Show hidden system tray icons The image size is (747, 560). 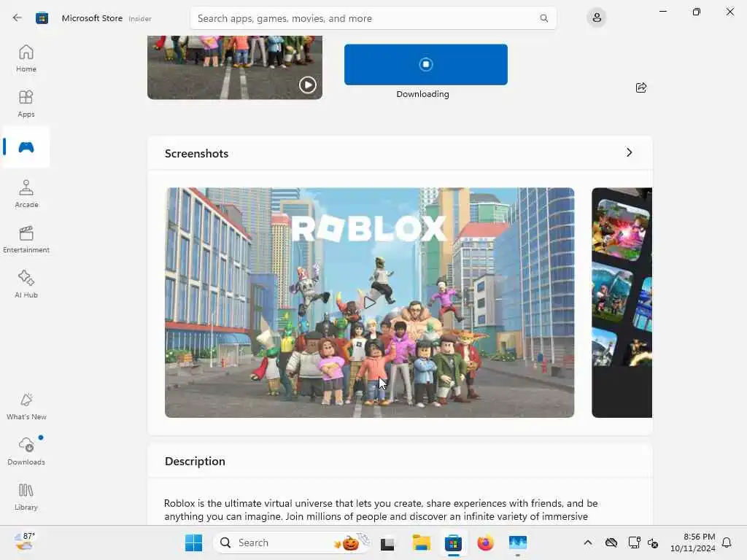[588, 542]
